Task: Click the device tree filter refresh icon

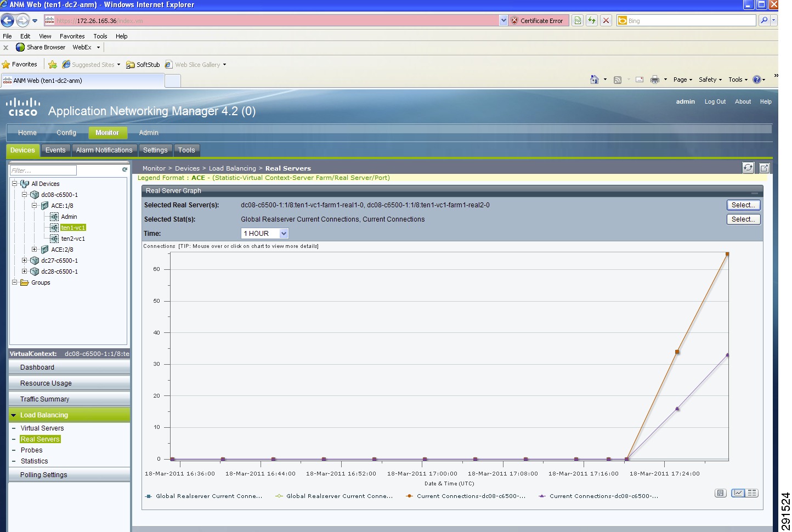Action: [125, 170]
